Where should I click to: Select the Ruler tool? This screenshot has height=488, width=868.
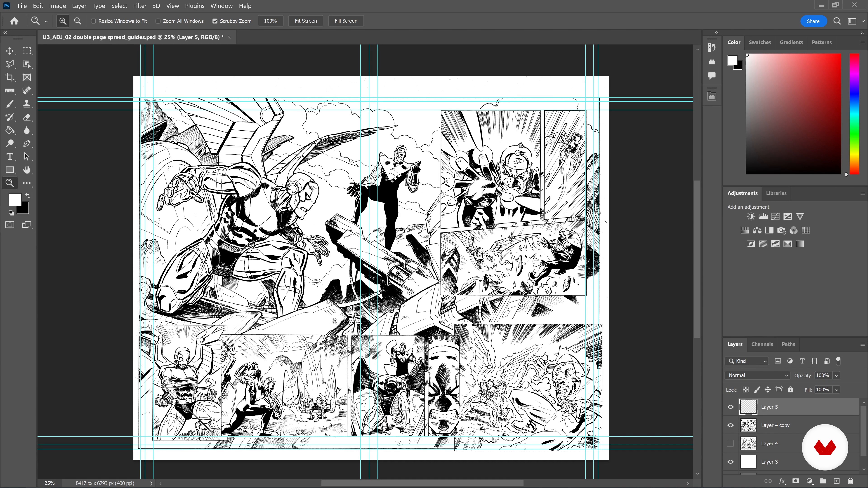[10, 91]
